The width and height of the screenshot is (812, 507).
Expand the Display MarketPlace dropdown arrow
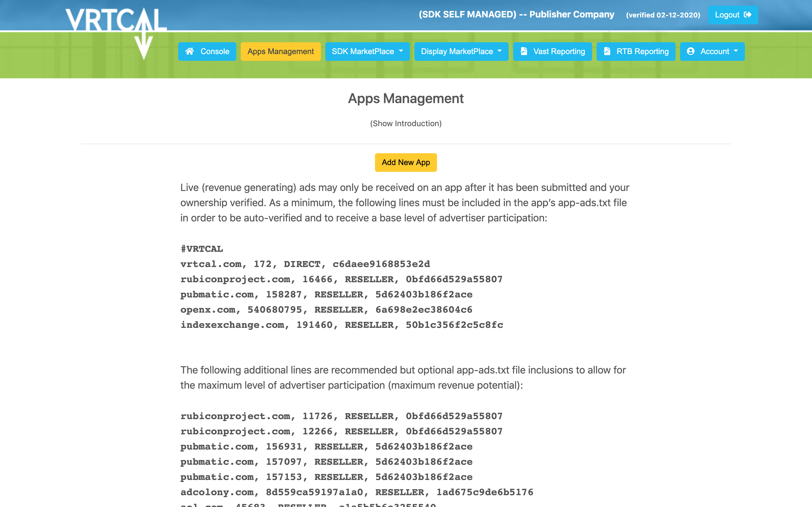coord(500,51)
